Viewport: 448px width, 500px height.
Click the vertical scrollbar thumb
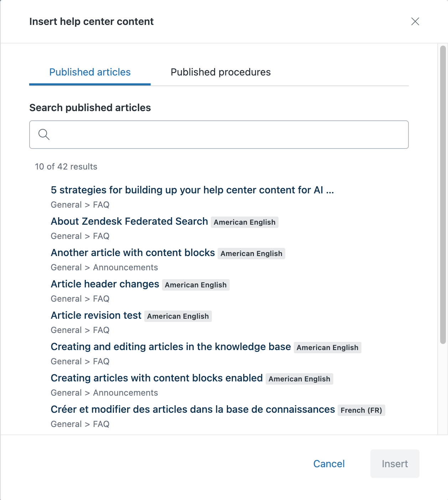pos(443,194)
